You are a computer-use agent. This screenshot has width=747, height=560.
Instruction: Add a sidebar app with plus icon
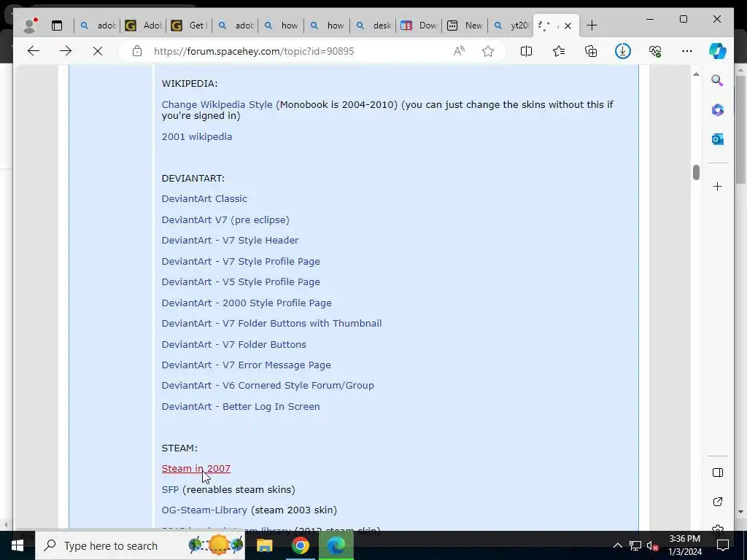tap(718, 186)
